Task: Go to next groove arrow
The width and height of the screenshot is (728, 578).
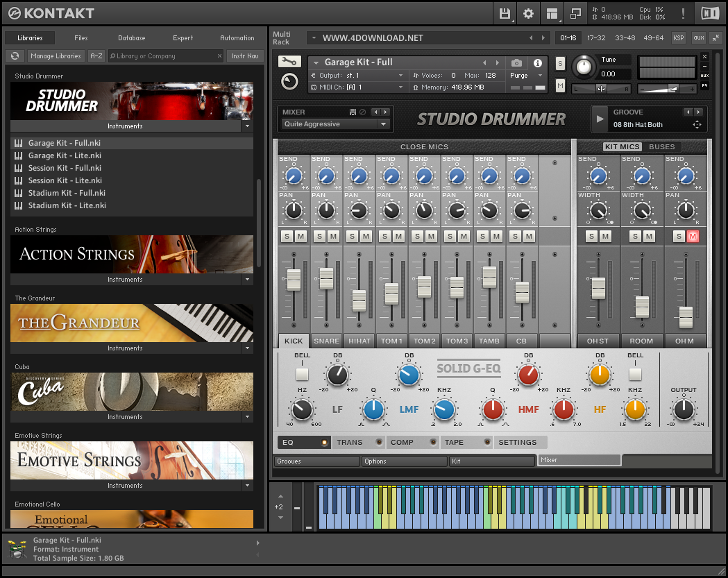Action: (698, 112)
